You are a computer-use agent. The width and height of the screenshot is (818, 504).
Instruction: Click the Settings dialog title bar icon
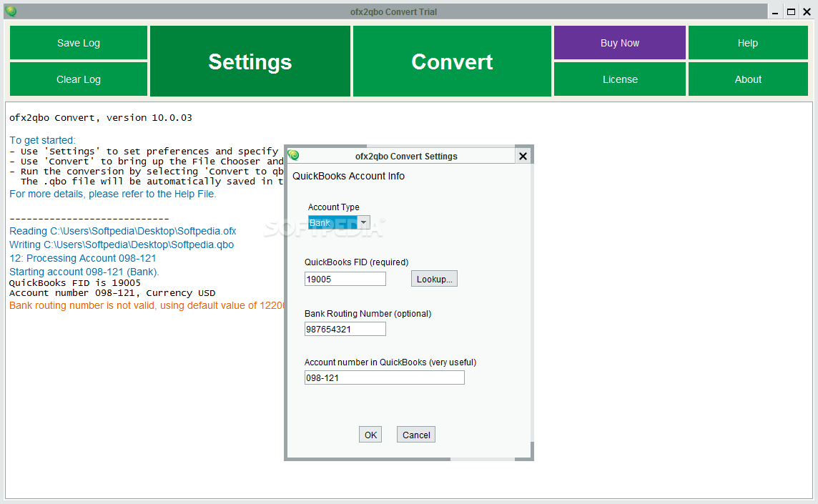(x=293, y=155)
